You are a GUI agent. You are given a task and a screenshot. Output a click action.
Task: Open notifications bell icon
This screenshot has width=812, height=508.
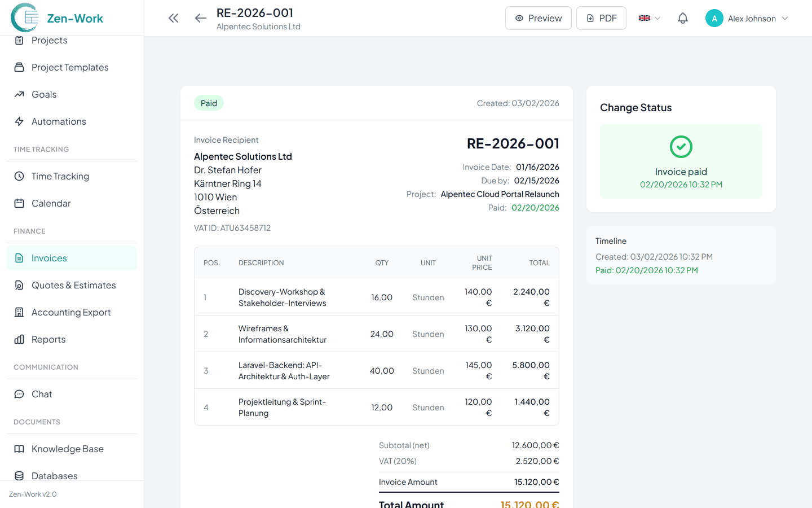click(x=682, y=18)
